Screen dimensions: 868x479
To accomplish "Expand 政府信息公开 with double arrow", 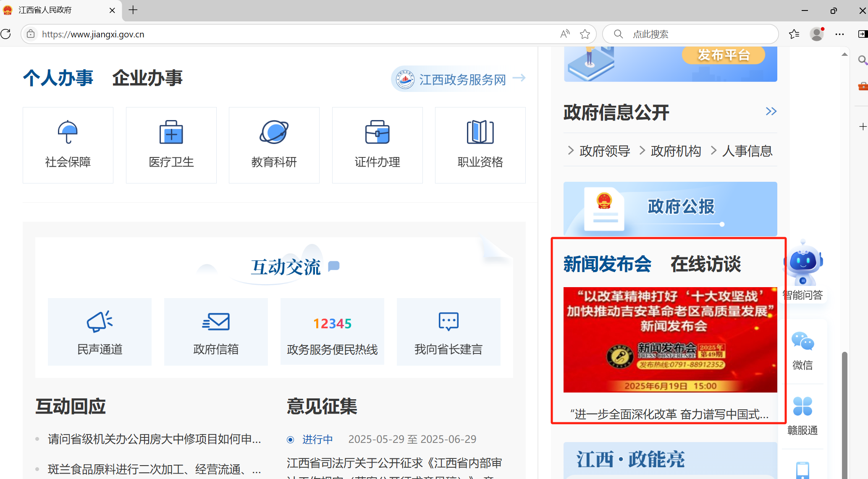I will coord(771,111).
